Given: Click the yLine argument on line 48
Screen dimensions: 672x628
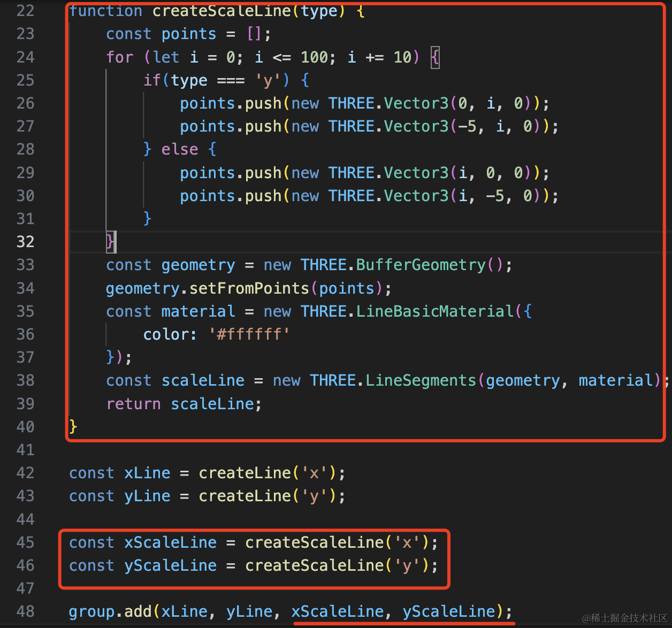Looking at the screenshot, I should 249,611.
